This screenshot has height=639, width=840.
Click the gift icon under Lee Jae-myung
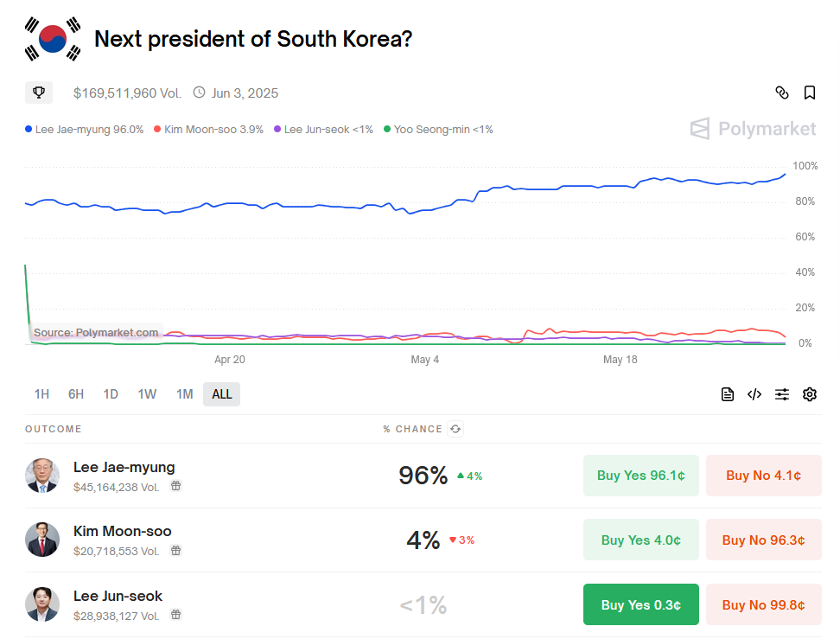(x=175, y=487)
